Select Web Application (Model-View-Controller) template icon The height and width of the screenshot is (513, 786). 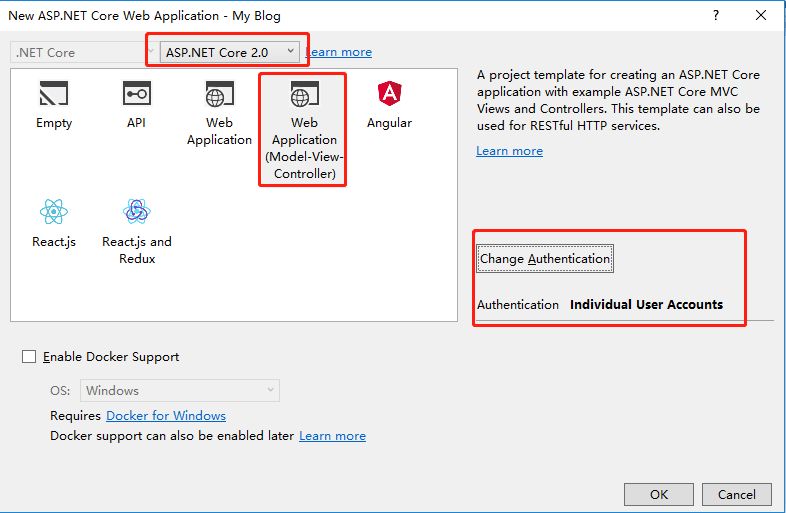click(x=304, y=94)
